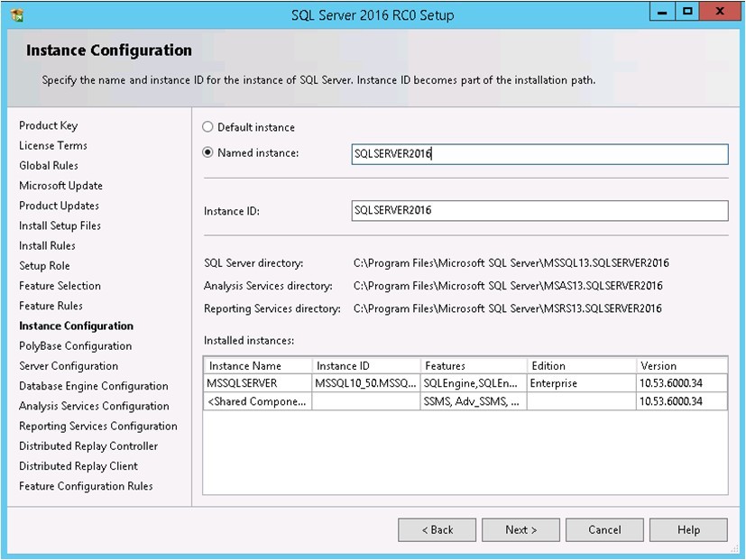
Task: Go to License Terms step
Action: [x=53, y=145]
